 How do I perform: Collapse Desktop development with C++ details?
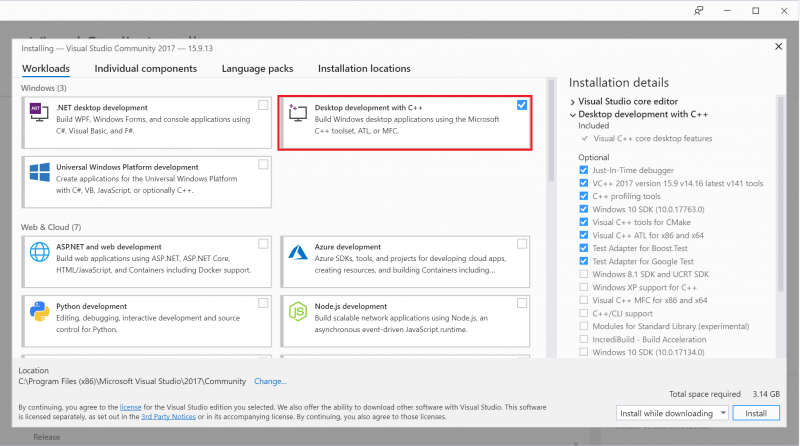pyautogui.click(x=572, y=115)
